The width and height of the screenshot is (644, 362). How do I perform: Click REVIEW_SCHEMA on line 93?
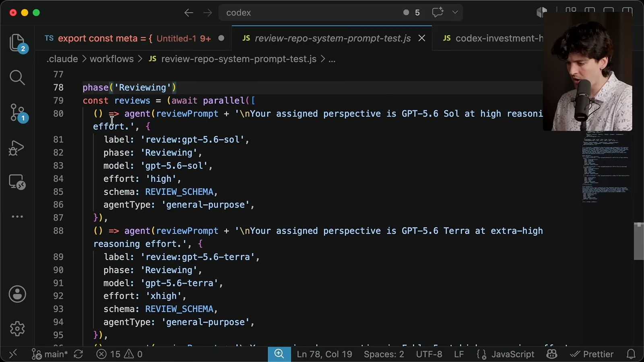(179, 309)
